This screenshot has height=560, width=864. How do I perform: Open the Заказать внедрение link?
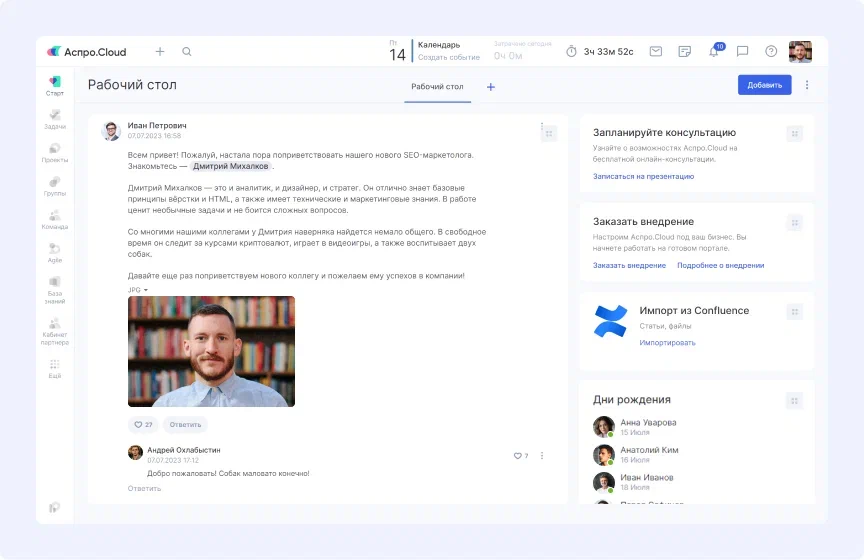[x=629, y=265]
